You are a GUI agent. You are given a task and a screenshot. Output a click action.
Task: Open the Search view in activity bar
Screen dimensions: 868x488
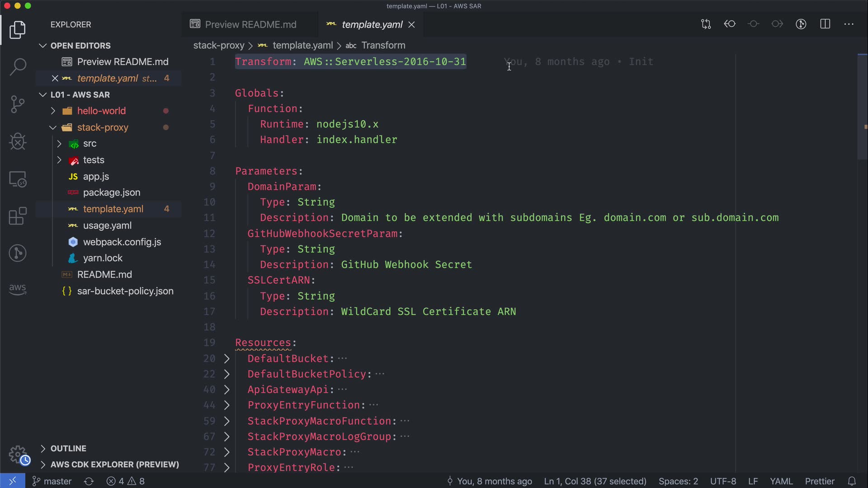pos(18,67)
